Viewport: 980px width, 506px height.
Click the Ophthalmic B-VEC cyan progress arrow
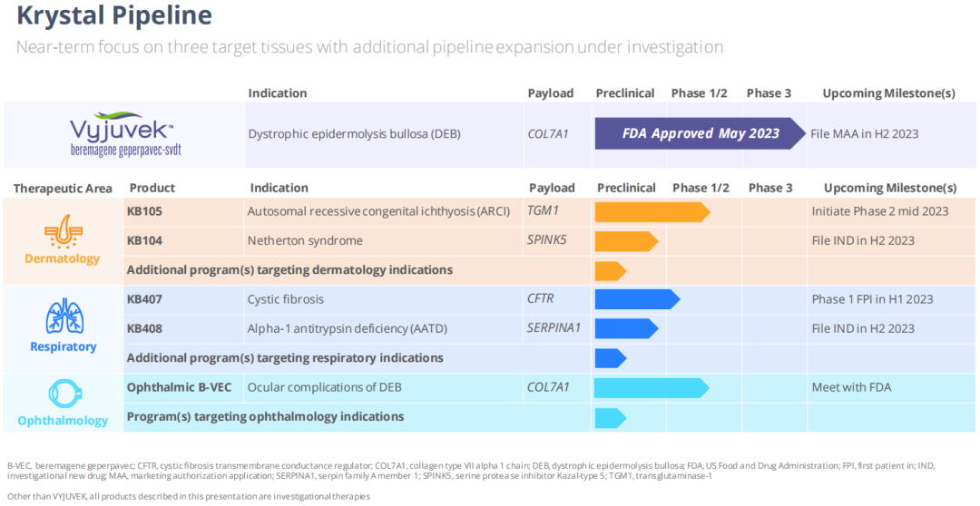651,387
